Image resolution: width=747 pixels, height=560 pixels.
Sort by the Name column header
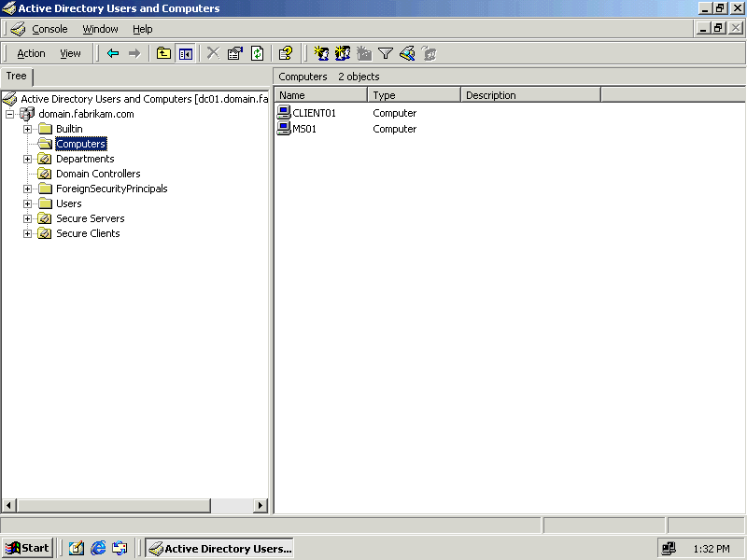320,95
